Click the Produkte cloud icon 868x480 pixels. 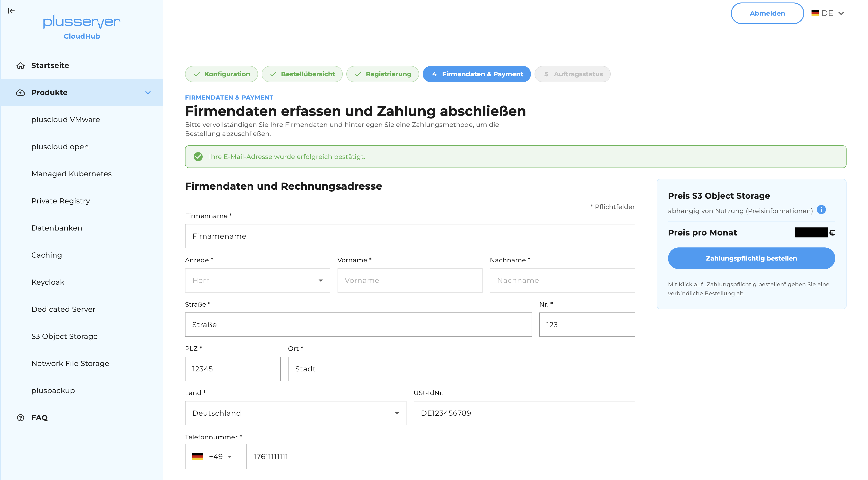pos(21,93)
